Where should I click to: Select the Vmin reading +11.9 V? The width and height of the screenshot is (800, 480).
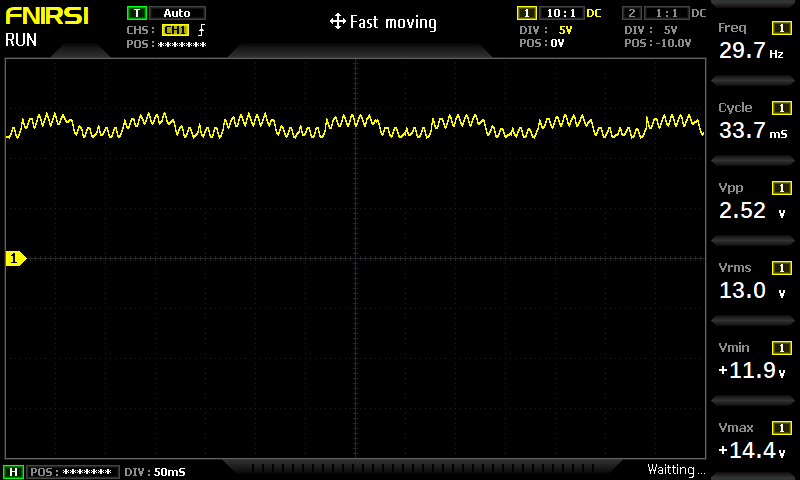click(x=752, y=371)
